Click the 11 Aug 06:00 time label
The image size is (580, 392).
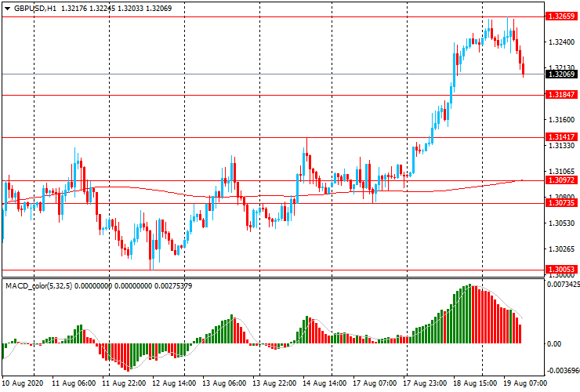point(74,383)
